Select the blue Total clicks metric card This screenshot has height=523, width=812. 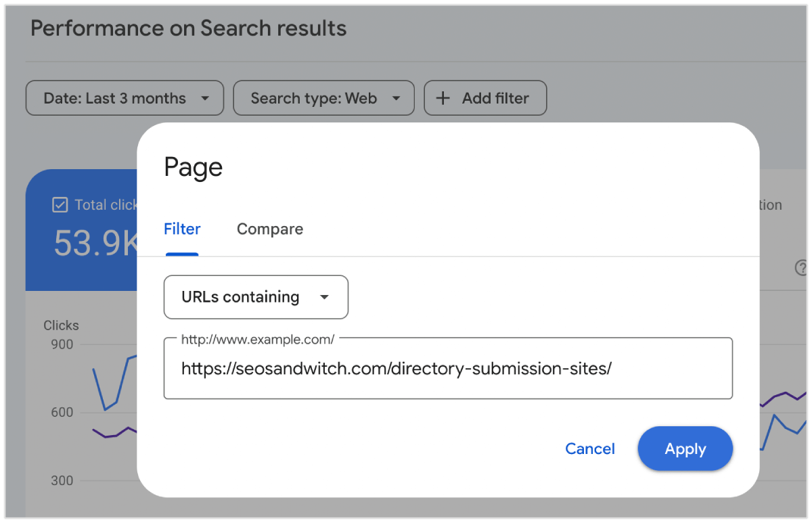pyautogui.click(x=81, y=230)
